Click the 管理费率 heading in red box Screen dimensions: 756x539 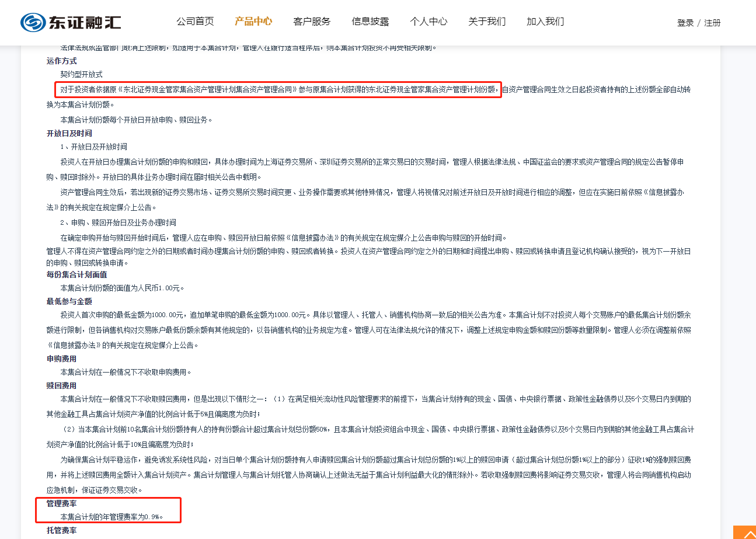(62, 503)
